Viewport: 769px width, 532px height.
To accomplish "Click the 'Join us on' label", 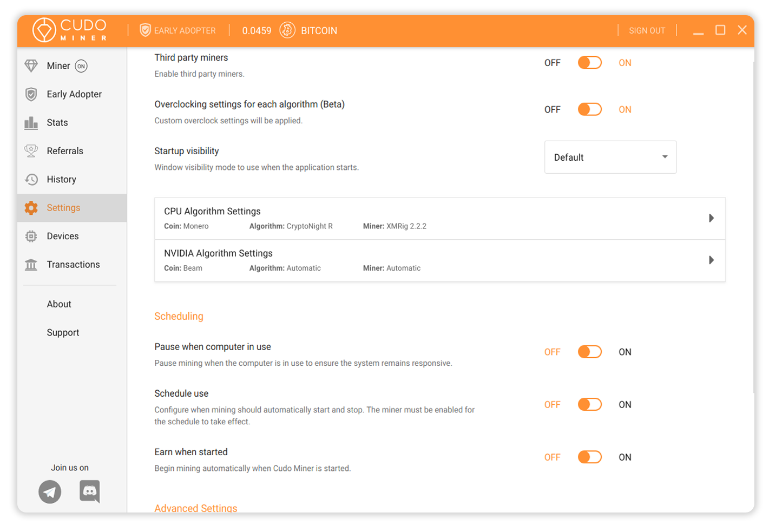I will (x=70, y=468).
